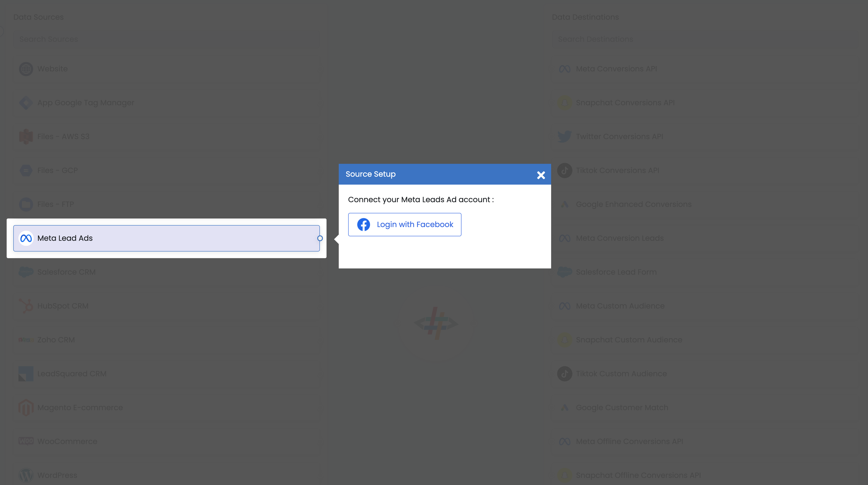Click the Google Enhanced Conversions icon
This screenshot has width=868, height=485.
(564, 204)
